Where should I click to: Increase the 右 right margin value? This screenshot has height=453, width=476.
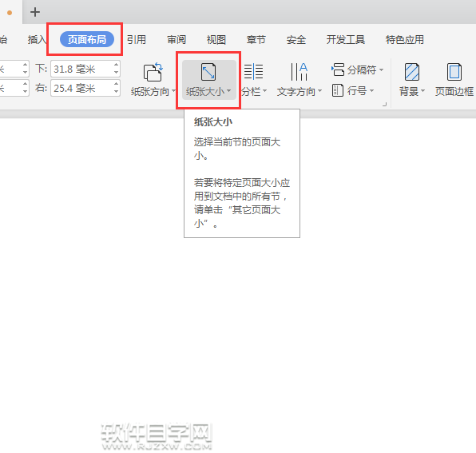click(x=117, y=84)
